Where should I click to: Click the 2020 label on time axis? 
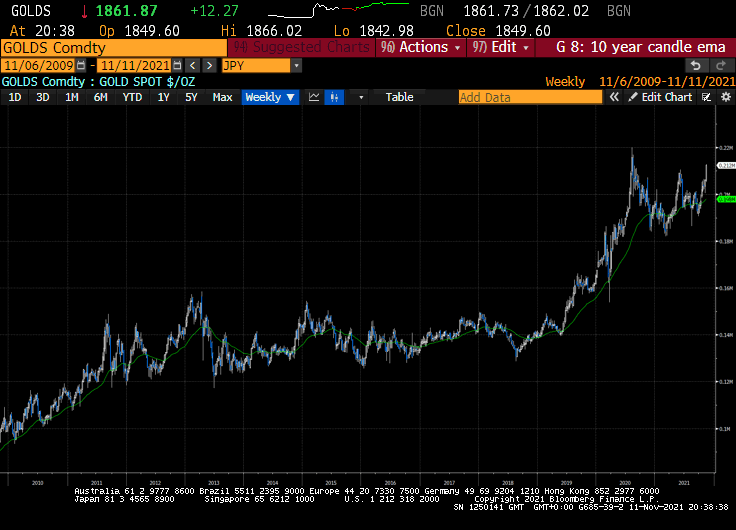pyautogui.click(x=625, y=483)
